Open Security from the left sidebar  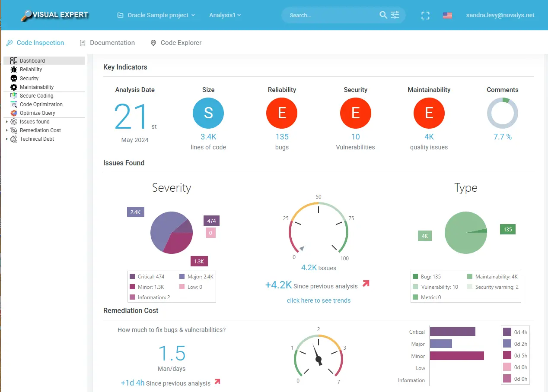point(13,78)
